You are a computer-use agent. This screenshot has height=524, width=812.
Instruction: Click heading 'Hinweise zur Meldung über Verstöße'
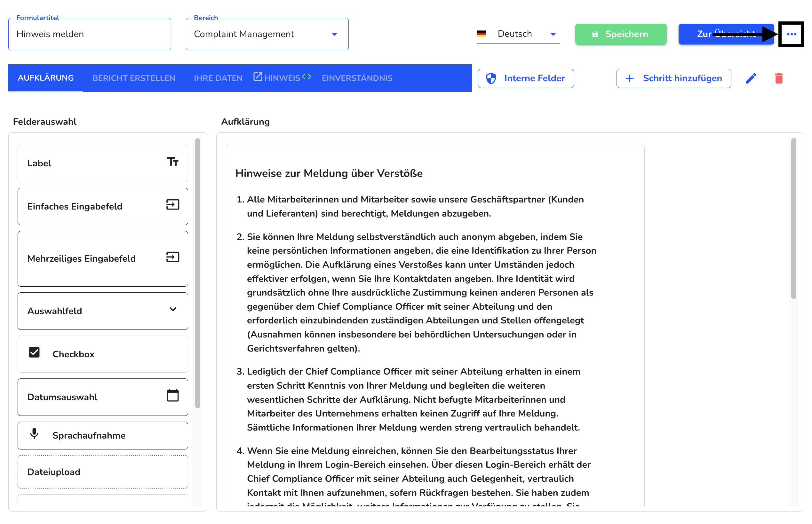point(329,173)
